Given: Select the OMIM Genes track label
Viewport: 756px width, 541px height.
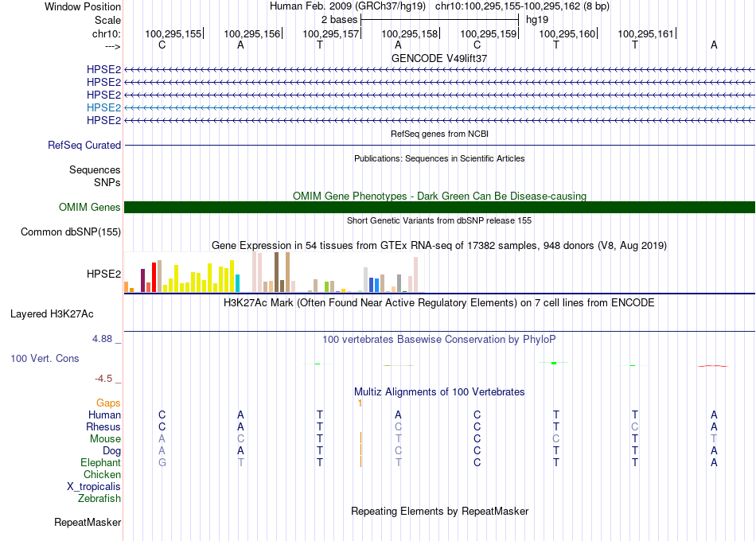Looking at the screenshot, I should 90,208.
